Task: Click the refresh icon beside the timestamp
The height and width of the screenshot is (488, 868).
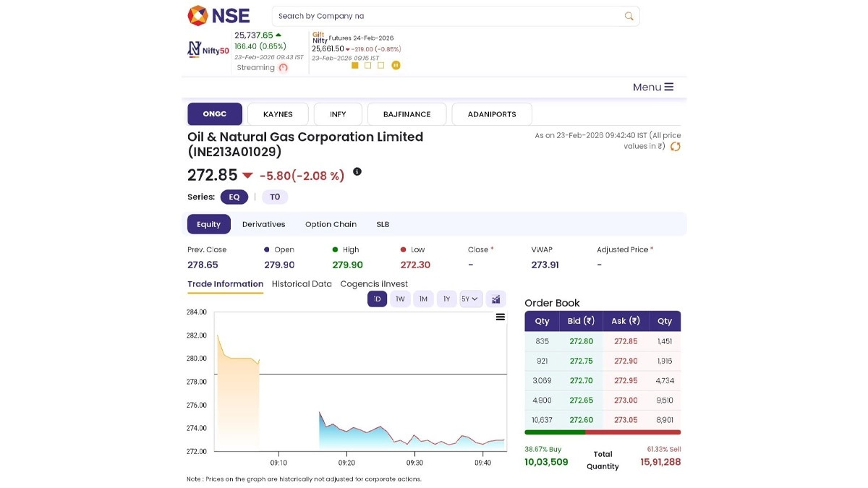Action: pos(675,147)
